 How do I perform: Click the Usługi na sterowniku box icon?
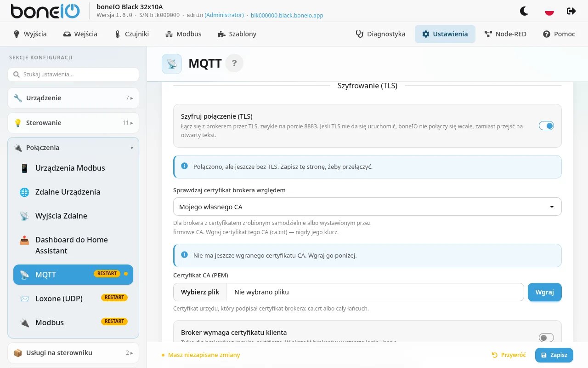18,353
